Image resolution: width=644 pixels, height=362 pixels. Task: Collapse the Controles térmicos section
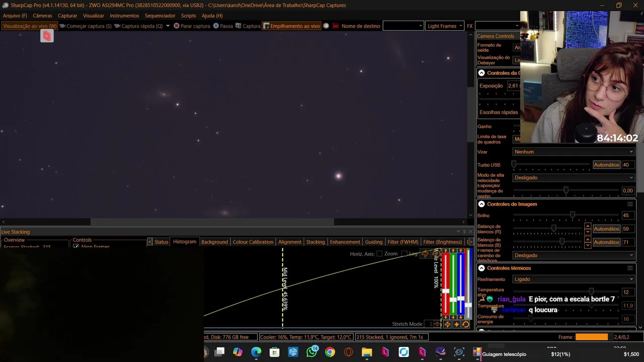[x=481, y=268]
